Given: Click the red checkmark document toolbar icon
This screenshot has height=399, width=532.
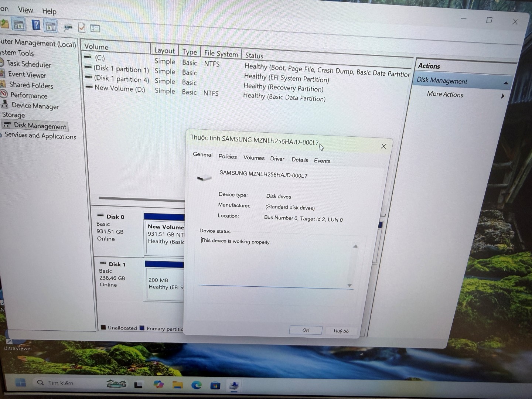Looking at the screenshot, I should point(82,28).
